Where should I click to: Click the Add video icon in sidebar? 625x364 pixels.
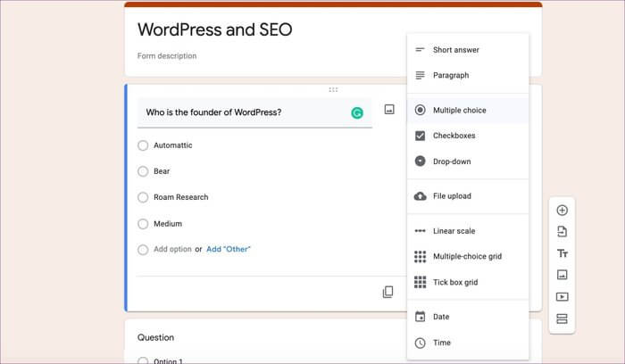[x=562, y=297]
